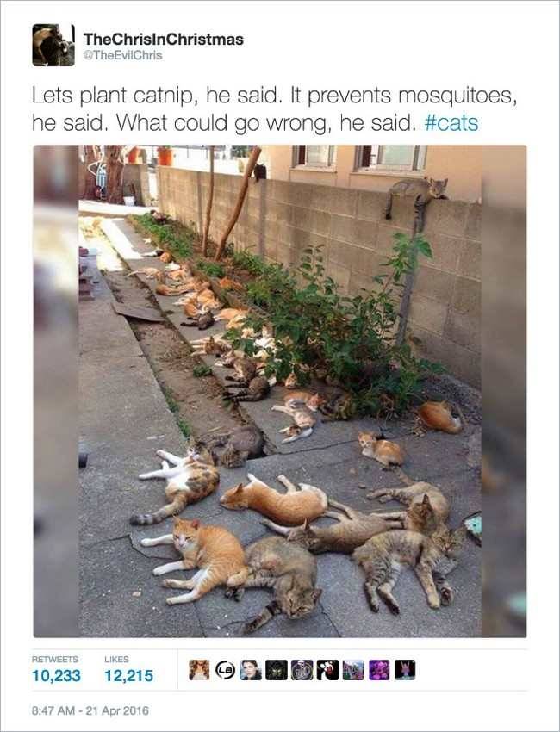Open the @TheEvilChris handle

point(123,55)
